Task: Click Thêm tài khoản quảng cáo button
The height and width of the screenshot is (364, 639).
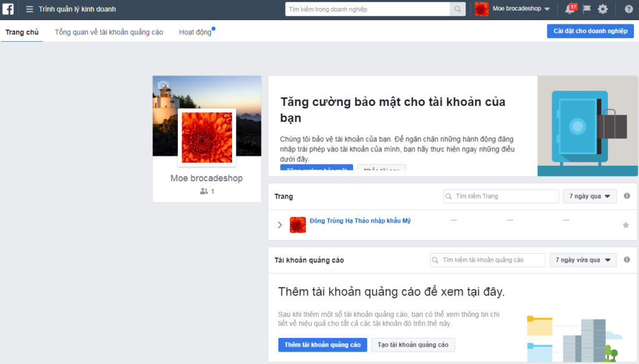Action: (x=323, y=345)
